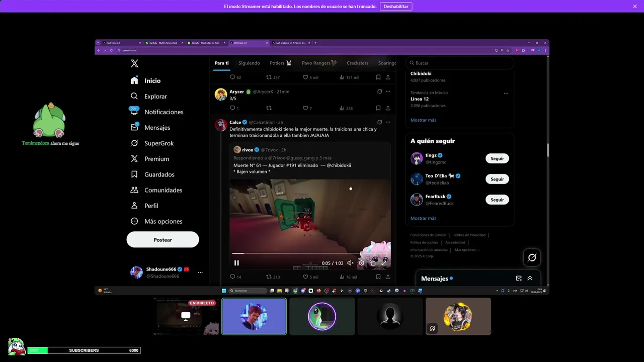Click the Postear button
644x362 pixels.
[163, 240]
